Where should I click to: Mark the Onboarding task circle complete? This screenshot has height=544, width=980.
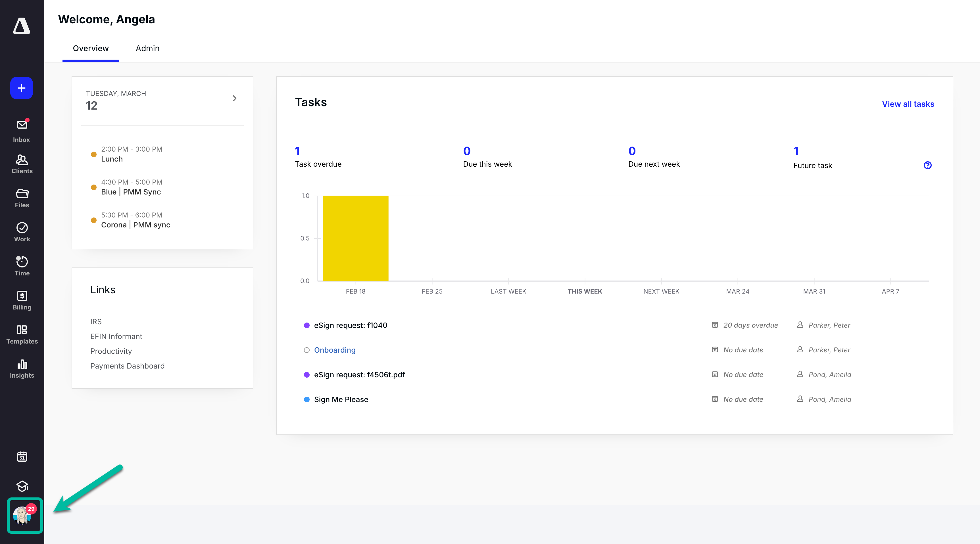coord(306,350)
